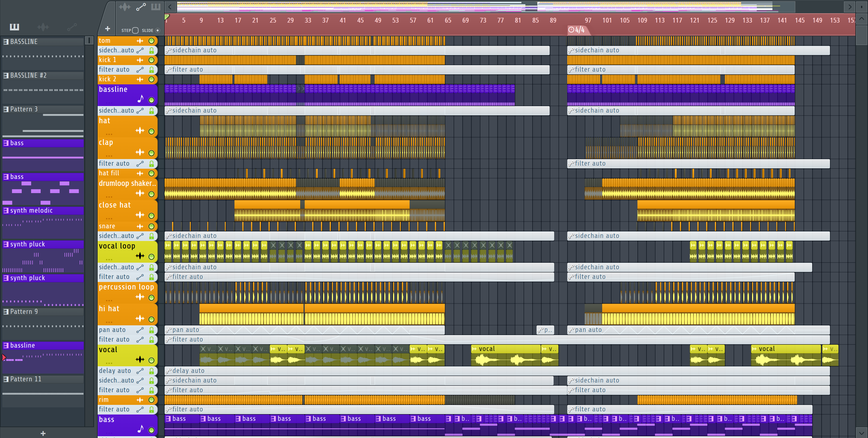Mute the vocal loop track
Viewport: 868px width, 438px height.
pyautogui.click(x=152, y=257)
